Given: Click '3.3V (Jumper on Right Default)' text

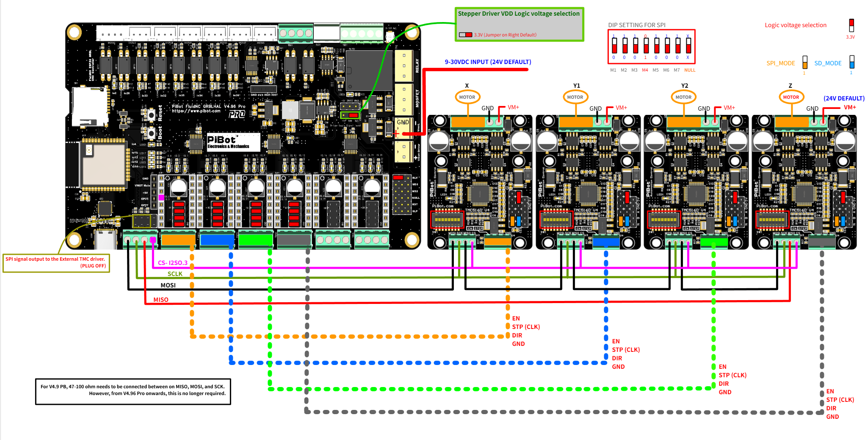Looking at the screenshot, I should click(505, 35).
